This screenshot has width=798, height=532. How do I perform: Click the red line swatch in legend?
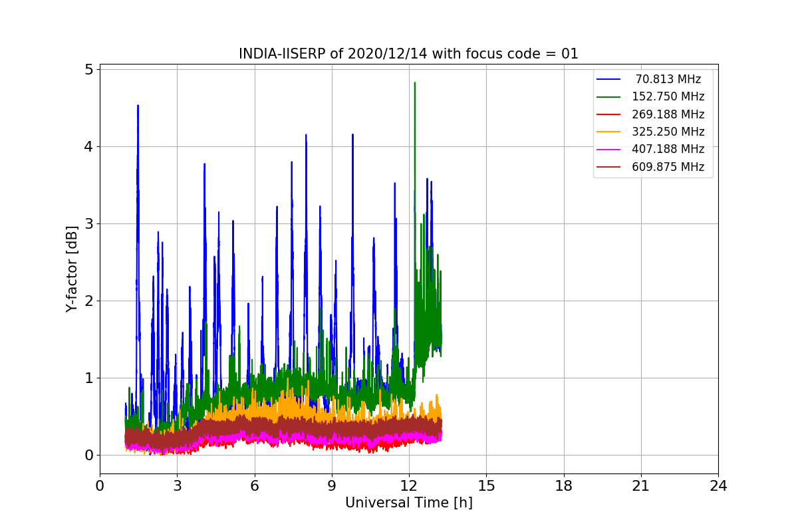(608, 114)
